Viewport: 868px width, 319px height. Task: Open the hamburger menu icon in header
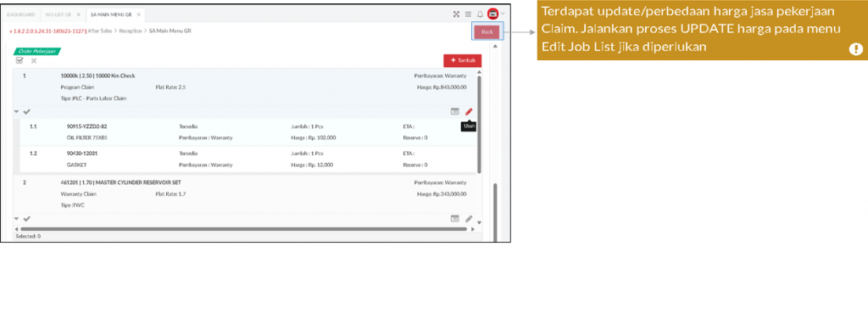(468, 14)
